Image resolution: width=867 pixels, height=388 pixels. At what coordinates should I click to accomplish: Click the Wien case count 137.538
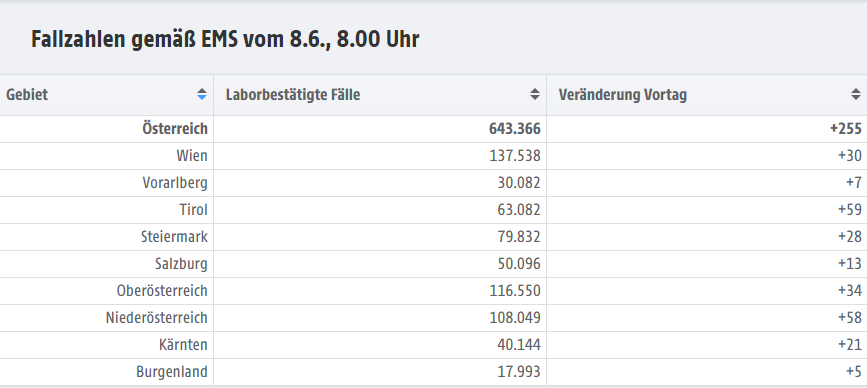(515, 156)
